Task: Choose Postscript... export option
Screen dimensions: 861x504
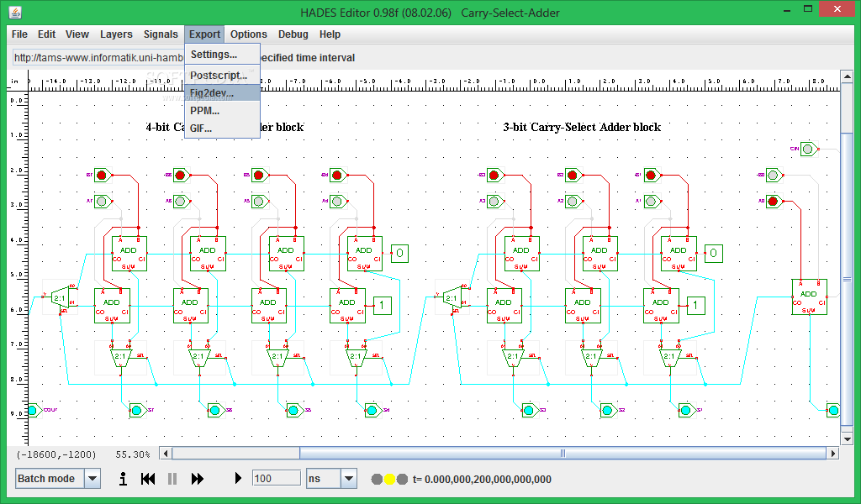Action: pyautogui.click(x=222, y=75)
